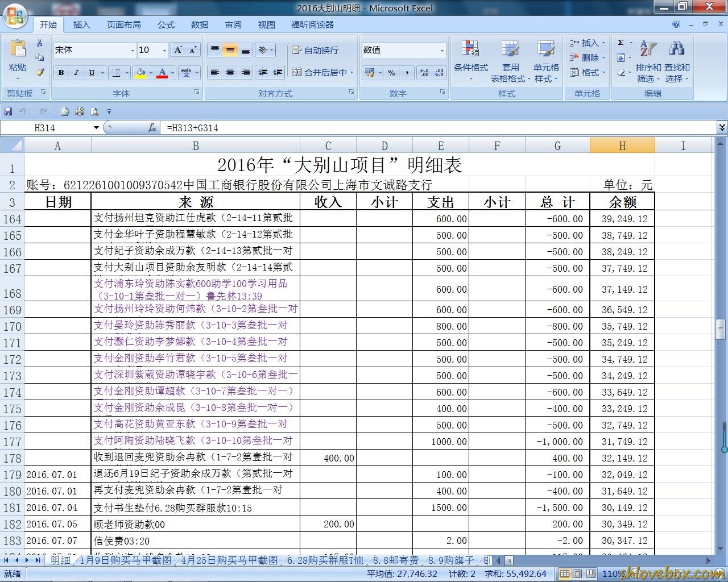Toggle Bold formatting
Image resolution: width=728 pixels, height=582 pixels.
point(61,73)
